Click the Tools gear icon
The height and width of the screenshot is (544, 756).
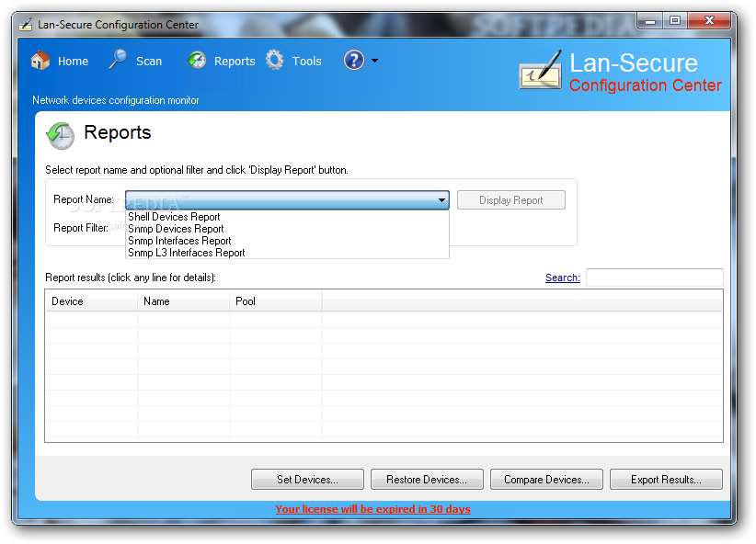(275, 61)
